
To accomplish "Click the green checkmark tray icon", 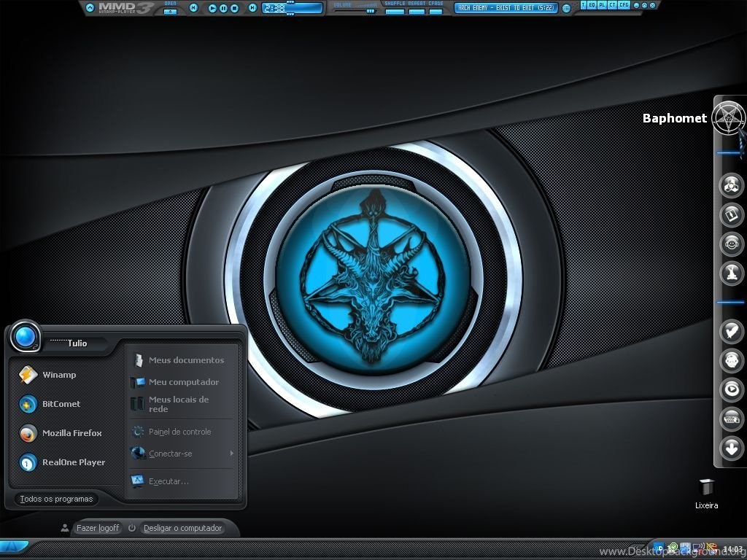I will (673, 547).
